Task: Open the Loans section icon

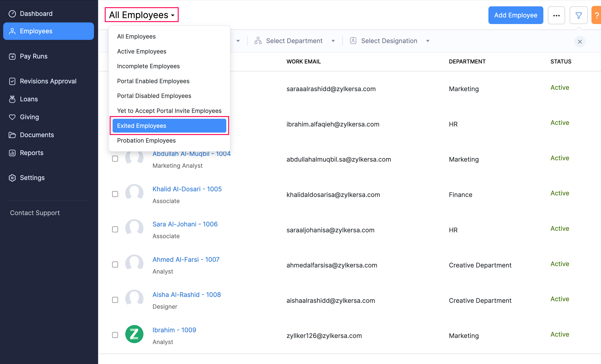Action: click(12, 99)
